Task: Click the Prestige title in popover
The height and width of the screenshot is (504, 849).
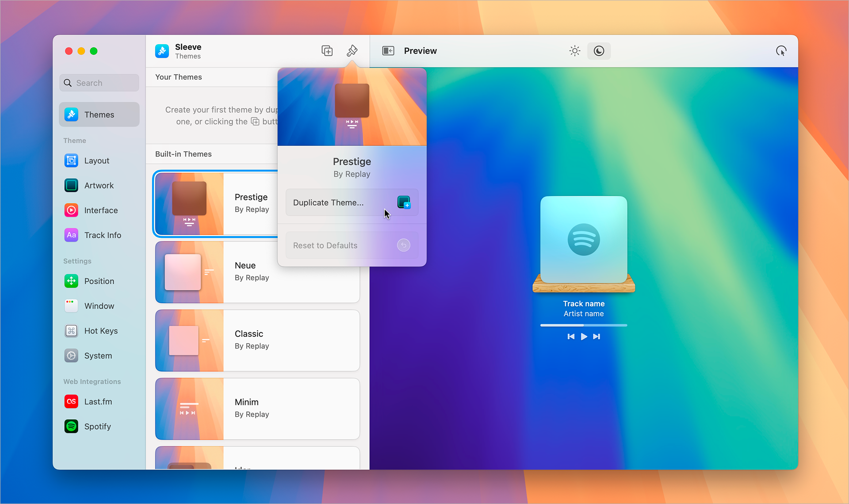Action: [x=352, y=161]
